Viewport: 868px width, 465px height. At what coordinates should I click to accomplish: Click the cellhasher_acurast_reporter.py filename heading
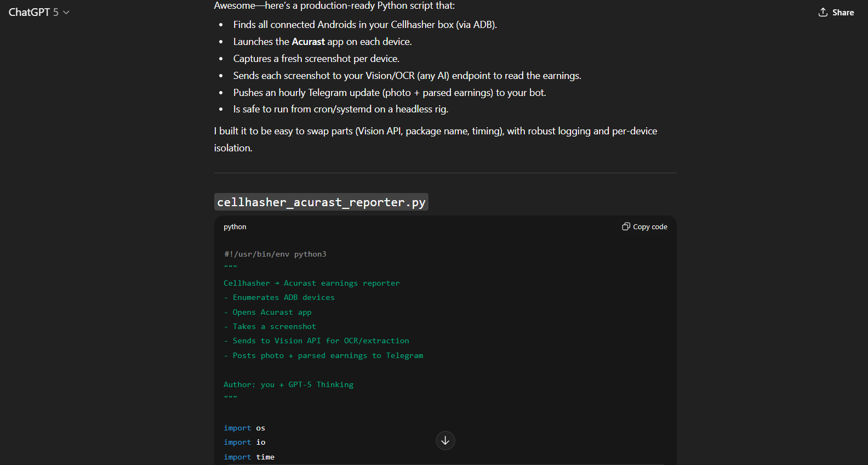pyautogui.click(x=321, y=202)
